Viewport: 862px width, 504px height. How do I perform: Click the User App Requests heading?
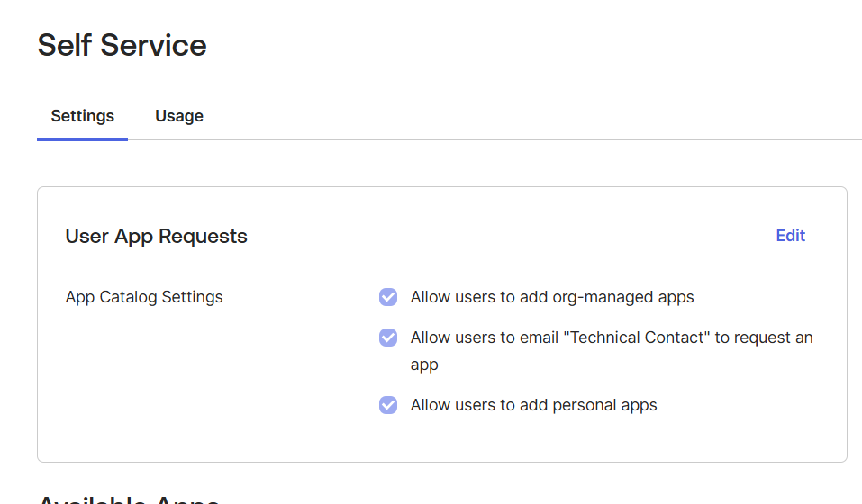click(x=156, y=236)
